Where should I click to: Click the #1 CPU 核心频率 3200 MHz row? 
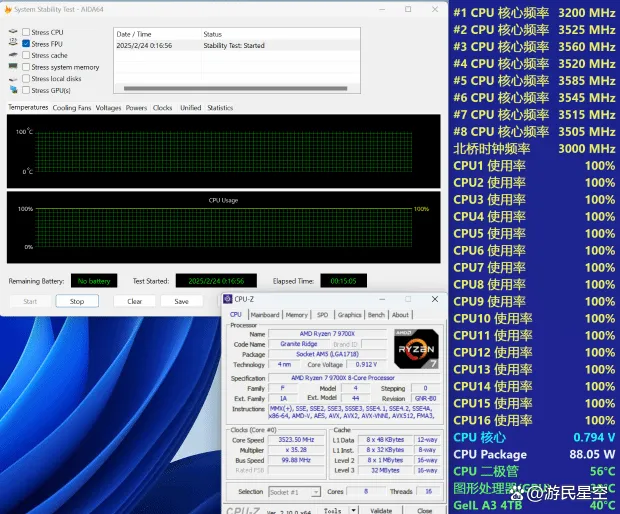click(x=534, y=13)
